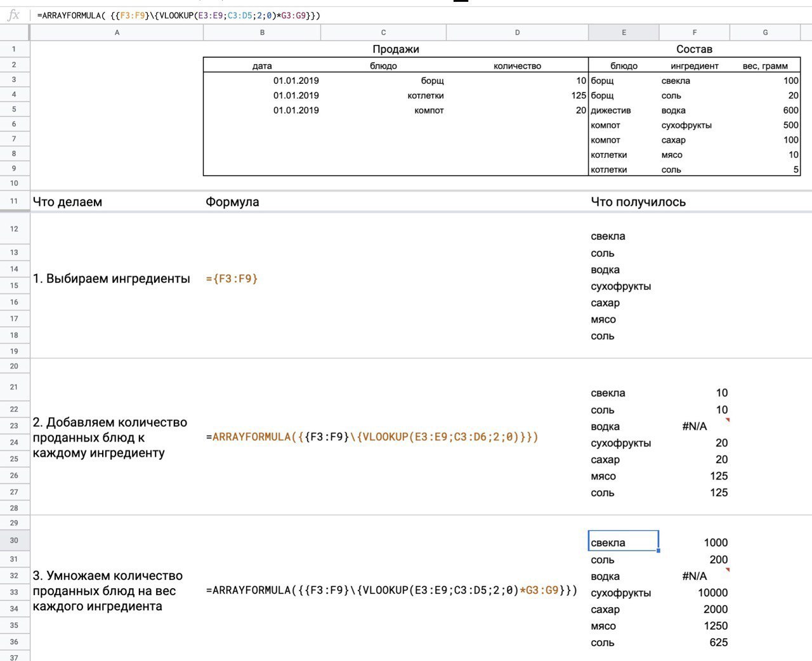Click into the formula bar text
This screenshot has height=661, width=812.
click(179, 15)
